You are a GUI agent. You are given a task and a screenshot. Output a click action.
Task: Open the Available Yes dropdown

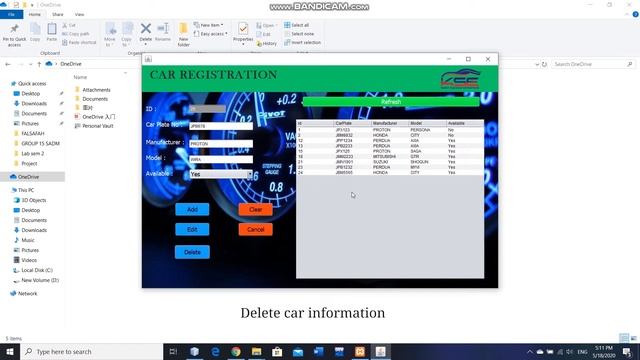pyautogui.click(x=221, y=174)
